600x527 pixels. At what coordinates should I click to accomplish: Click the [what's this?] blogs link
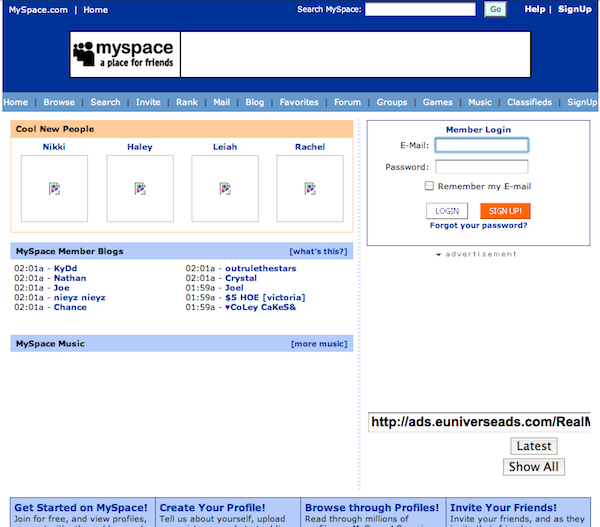tap(318, 251)
